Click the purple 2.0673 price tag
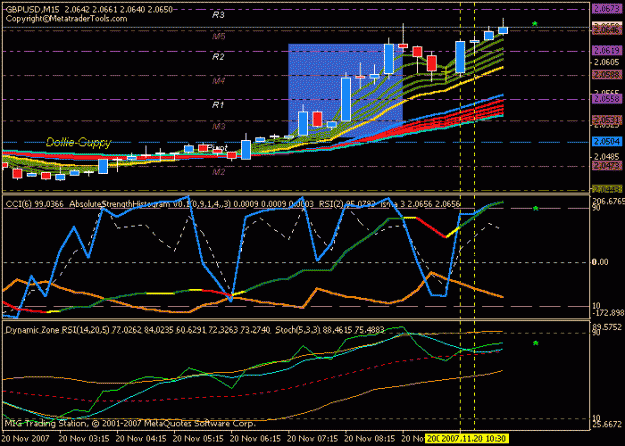 click(606, 9)
